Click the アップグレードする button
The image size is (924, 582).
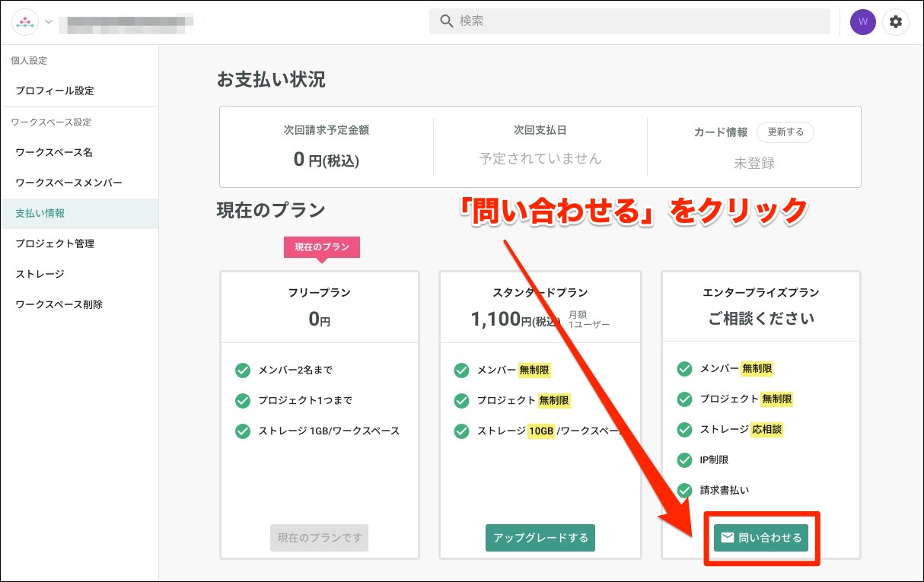540,538
